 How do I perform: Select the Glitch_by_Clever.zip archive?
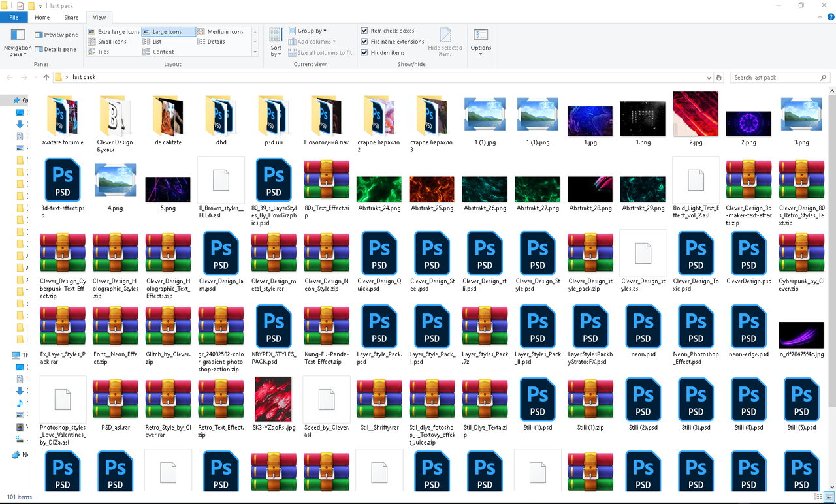(x=168, y=336)
